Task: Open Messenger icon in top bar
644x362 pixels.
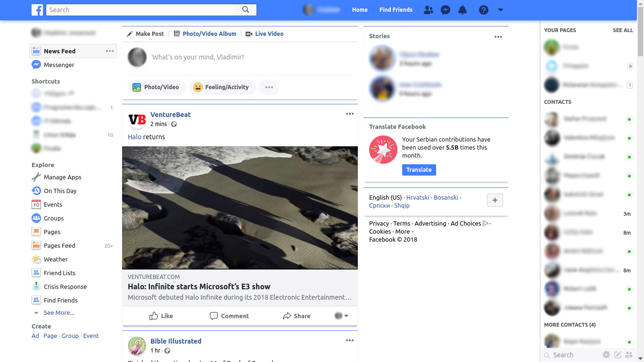Action: tap(446, 9)
